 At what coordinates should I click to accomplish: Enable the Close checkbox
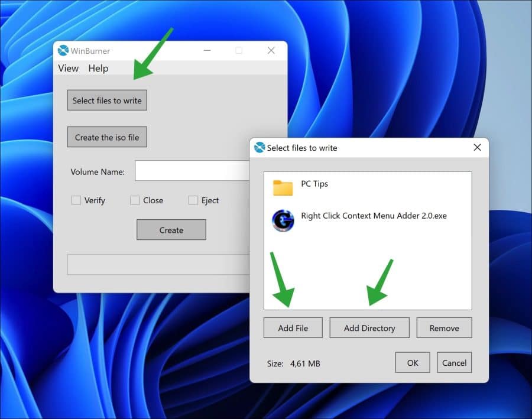(135, 200)
